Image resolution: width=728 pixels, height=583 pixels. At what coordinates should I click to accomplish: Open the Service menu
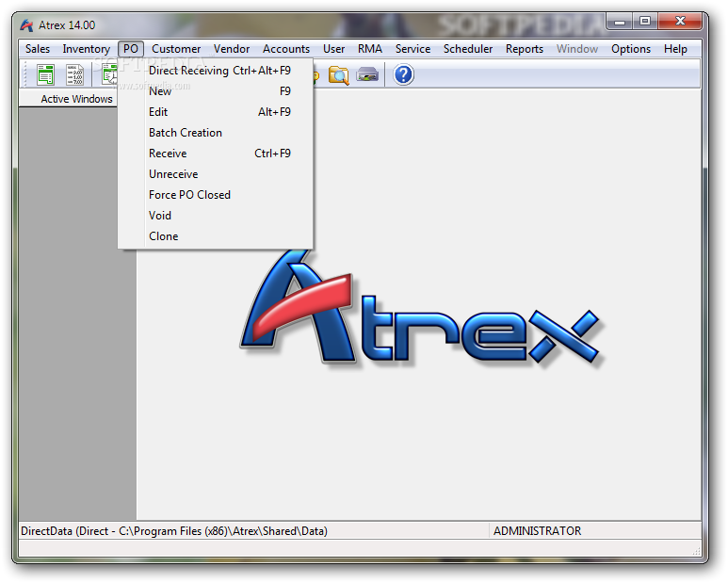click(413, 49)
